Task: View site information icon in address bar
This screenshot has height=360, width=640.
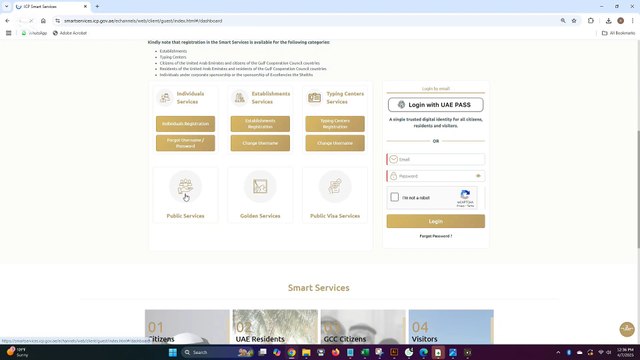Action: [x=58, y=20]
